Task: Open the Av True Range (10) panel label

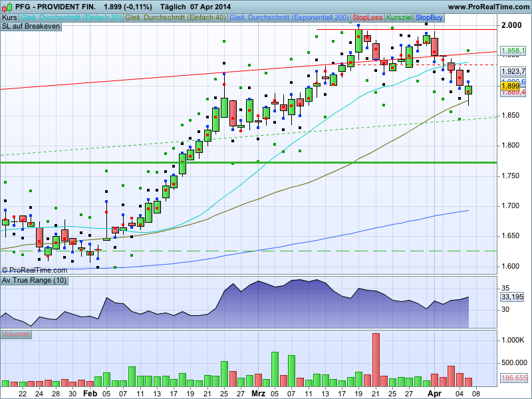Action: click(34, 281)
